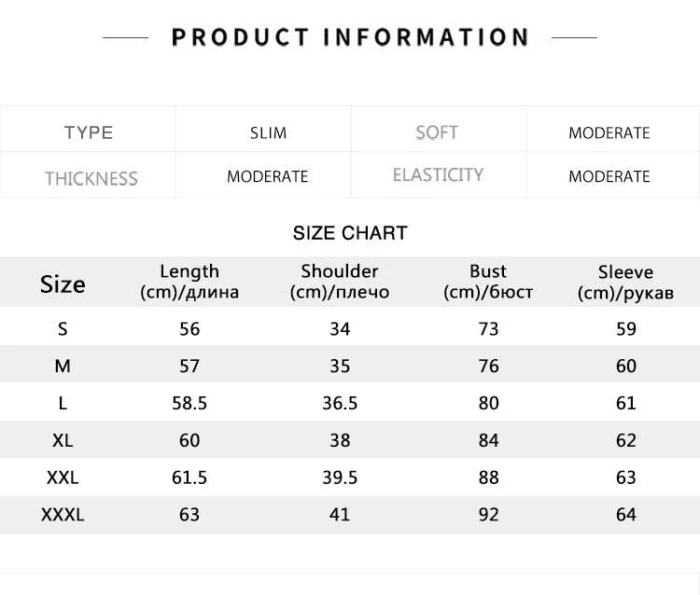The width and height of the screenshot is (700, 595).
Task: Click the 58.5 length value for L
Action: click(189, 403)
